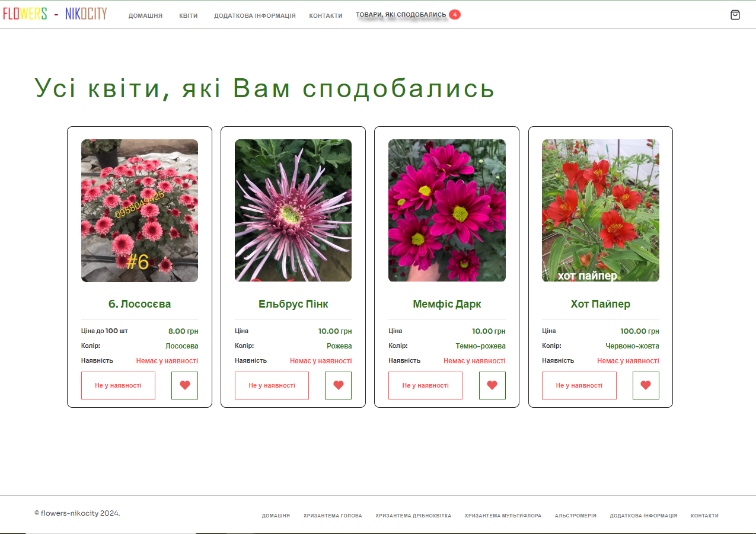This screenshot has height=534, width=756.
Task: Open footer link Хризантема мультифлора
Action: [x=503, y=516]
